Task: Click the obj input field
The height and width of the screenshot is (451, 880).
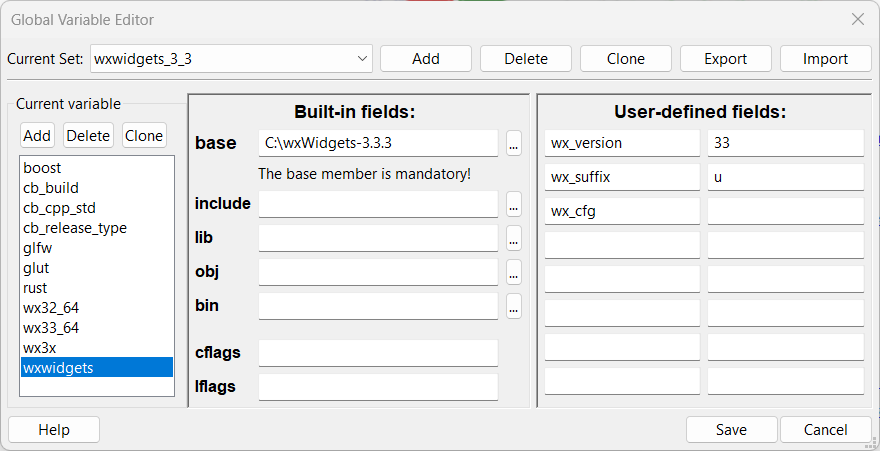Action: [378, 272]
